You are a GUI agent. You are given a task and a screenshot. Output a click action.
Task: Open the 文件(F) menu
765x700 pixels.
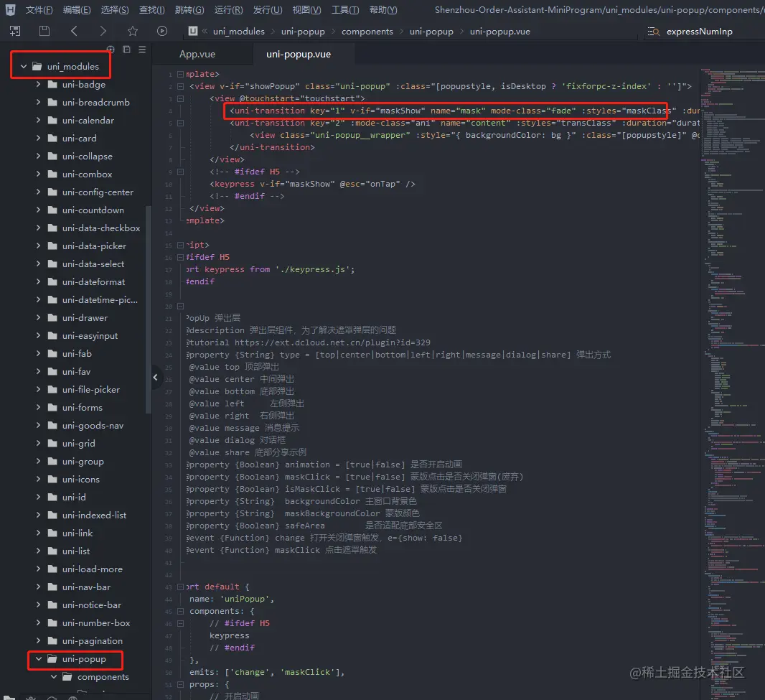(x=39, y=10)
